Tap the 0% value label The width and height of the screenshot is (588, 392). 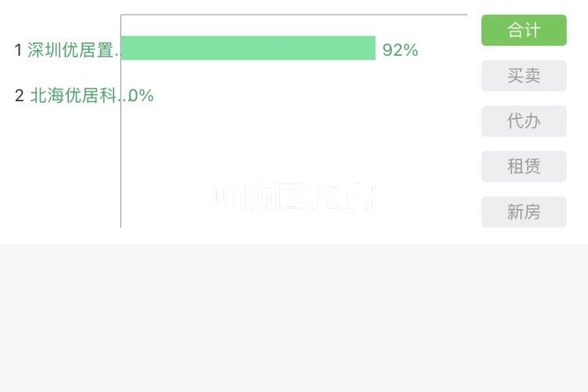[141, 96]
